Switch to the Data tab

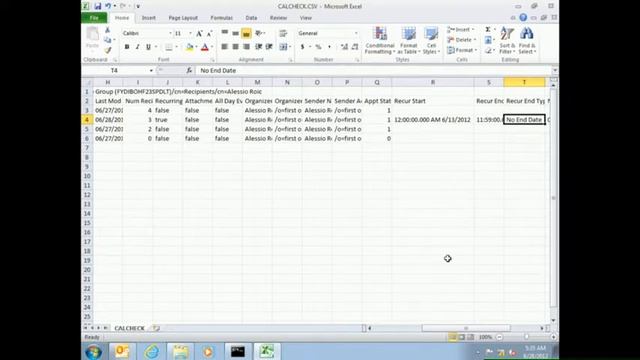pos(251,18)
